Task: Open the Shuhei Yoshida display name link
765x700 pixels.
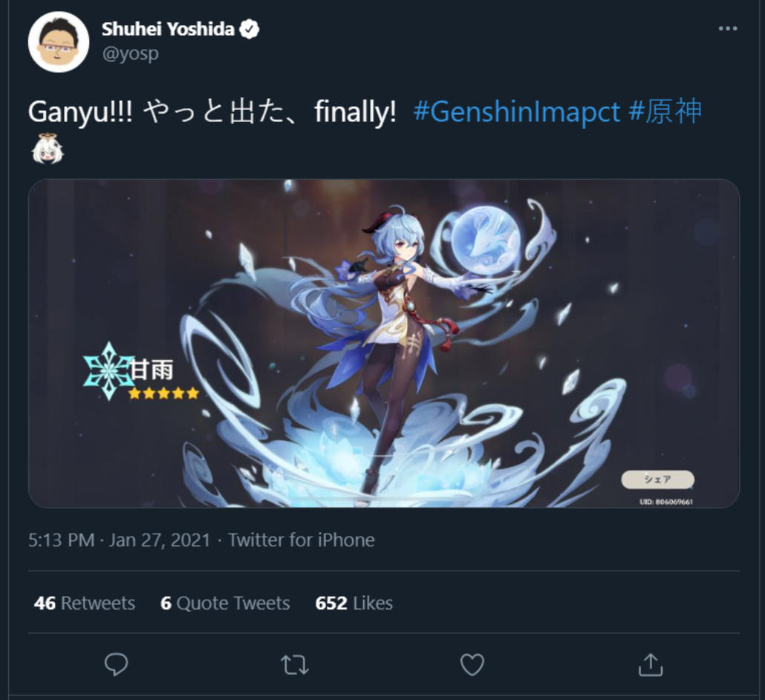Action: pos(168,29)
